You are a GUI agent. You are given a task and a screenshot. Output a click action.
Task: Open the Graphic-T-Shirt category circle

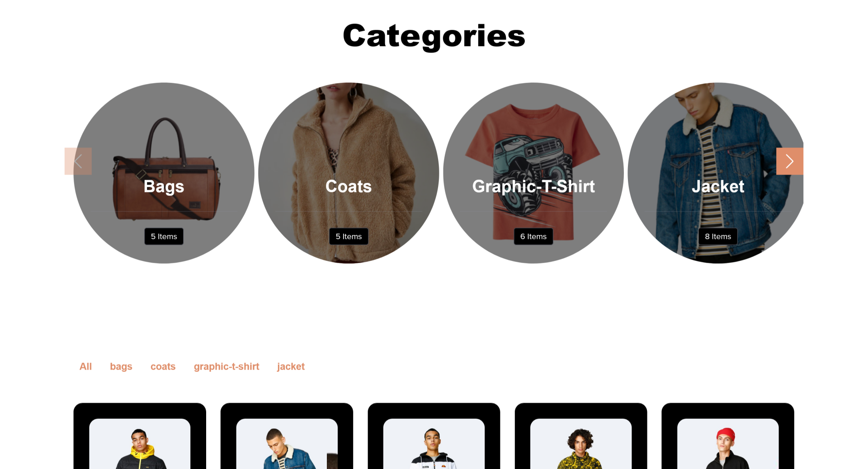[533, 173]
